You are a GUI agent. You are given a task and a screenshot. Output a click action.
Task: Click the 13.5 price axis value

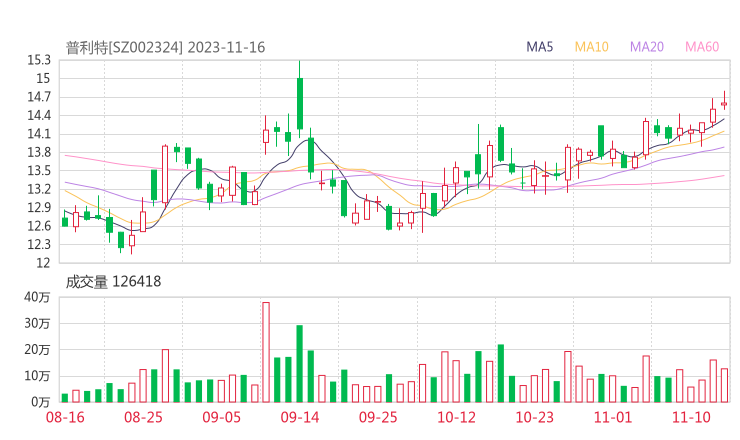pyautogui.click(x=39, y=171)
